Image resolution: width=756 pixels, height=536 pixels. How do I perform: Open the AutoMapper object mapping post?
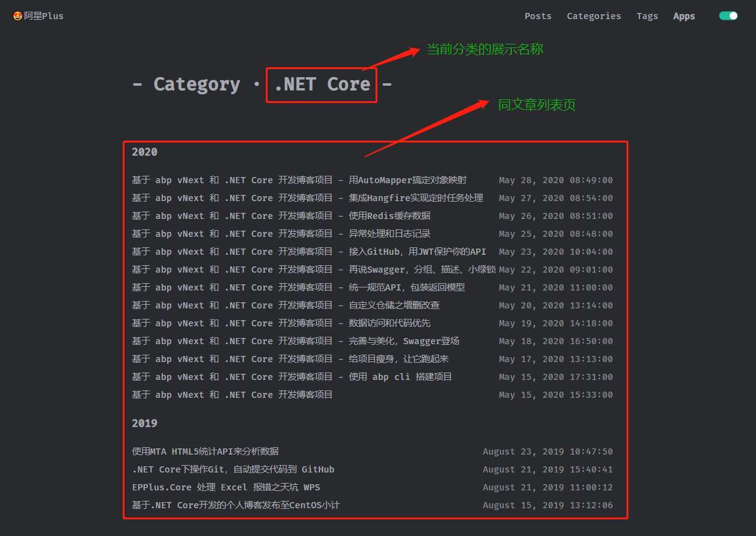299,180
